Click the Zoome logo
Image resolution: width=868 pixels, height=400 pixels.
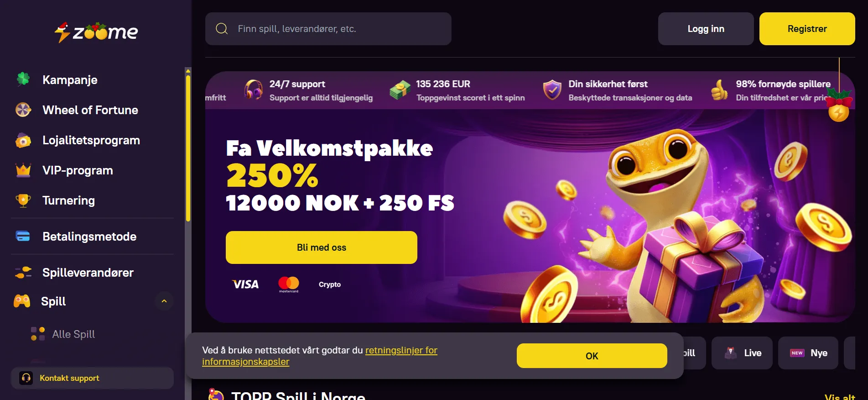[x=96, y=32]
